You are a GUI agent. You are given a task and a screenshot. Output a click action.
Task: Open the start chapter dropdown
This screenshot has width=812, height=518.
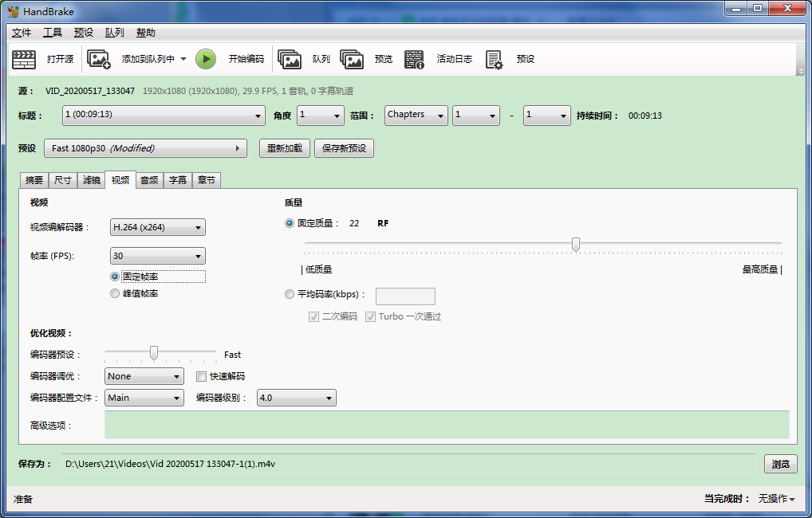click(x=476, y=116)
